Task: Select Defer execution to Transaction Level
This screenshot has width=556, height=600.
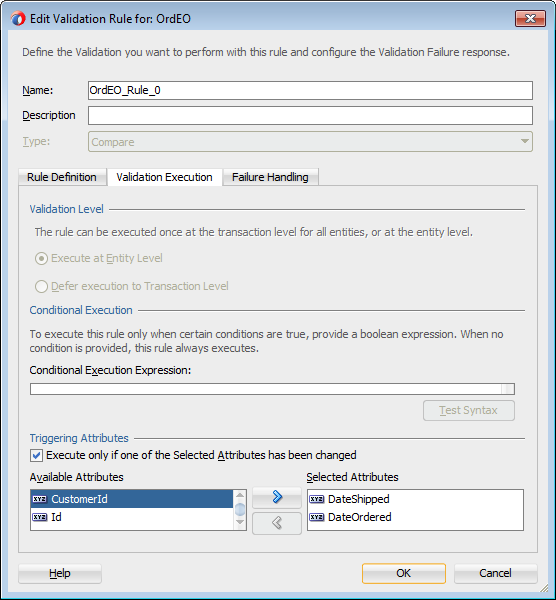Action: tap(41, 286)
